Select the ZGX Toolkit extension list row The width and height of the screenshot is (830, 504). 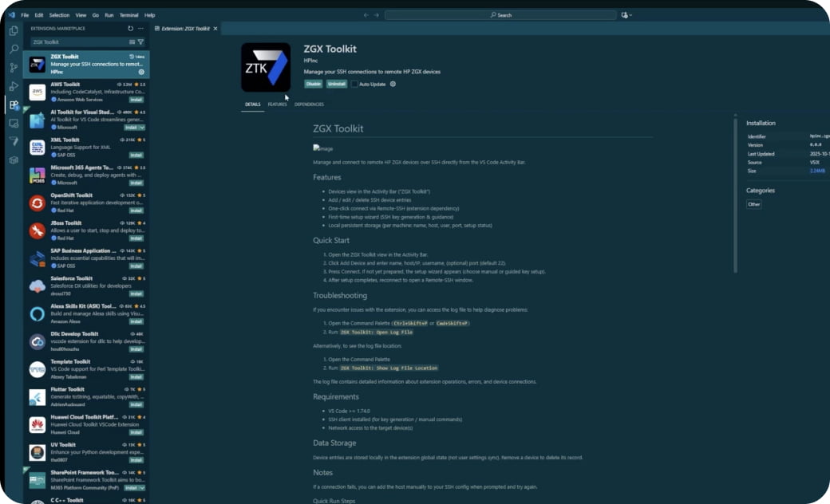(x=86, y=64)
